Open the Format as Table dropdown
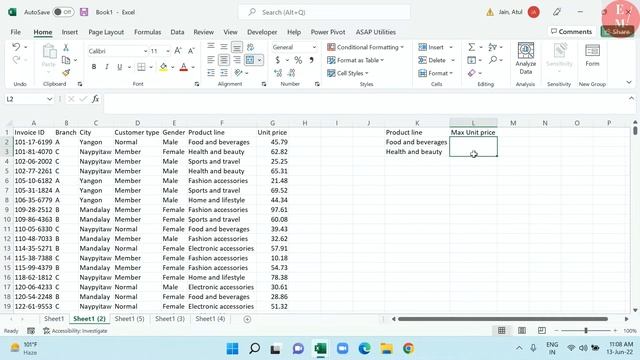 (356, 60)
